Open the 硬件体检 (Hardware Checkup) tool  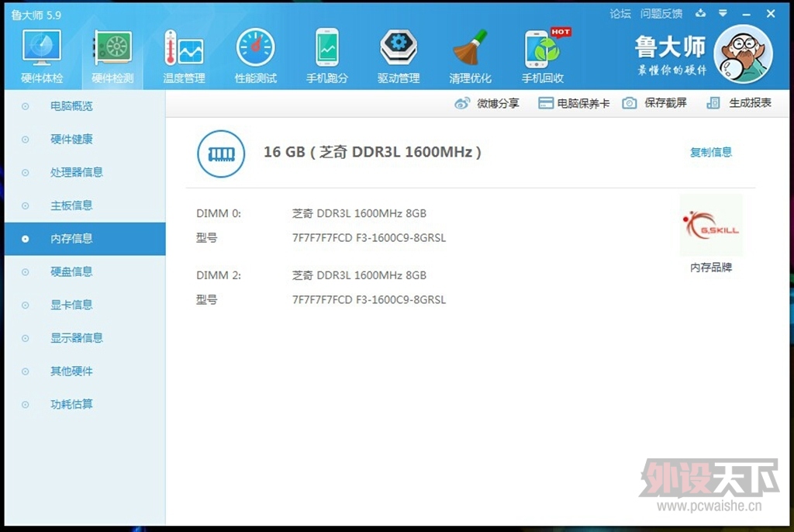[x=42, y=53]
